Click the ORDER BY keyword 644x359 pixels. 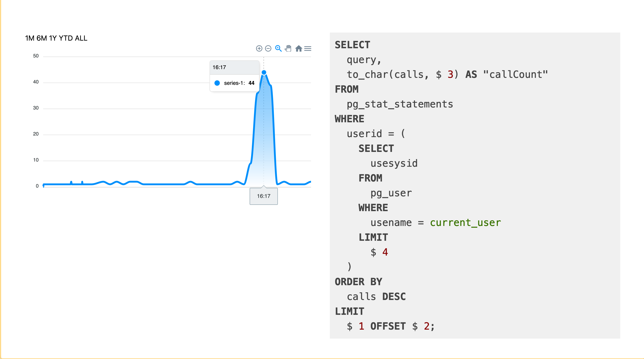(358, 282)
